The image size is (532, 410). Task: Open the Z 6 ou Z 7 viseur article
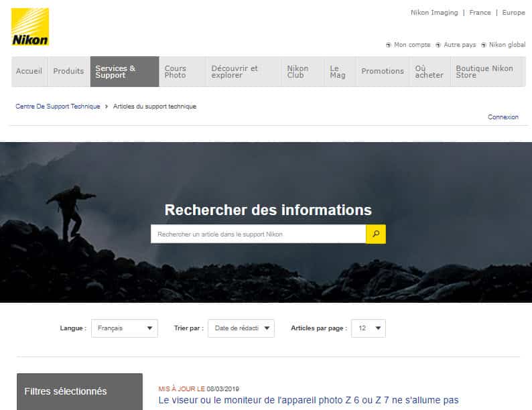(308, 400)
